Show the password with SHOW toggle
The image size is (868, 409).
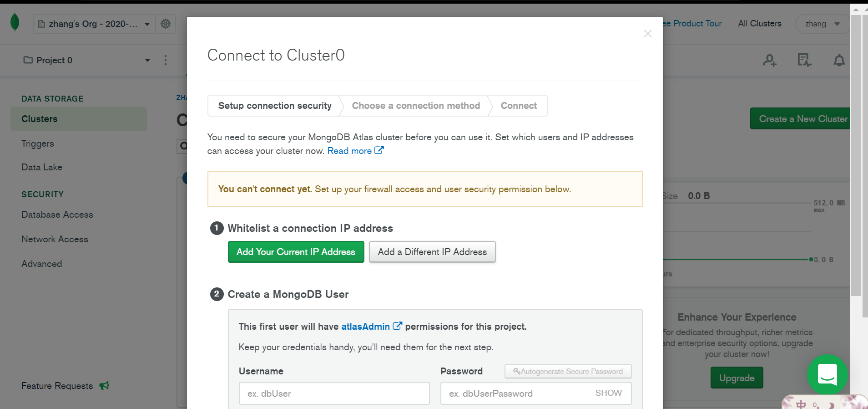tap(608, 393)
